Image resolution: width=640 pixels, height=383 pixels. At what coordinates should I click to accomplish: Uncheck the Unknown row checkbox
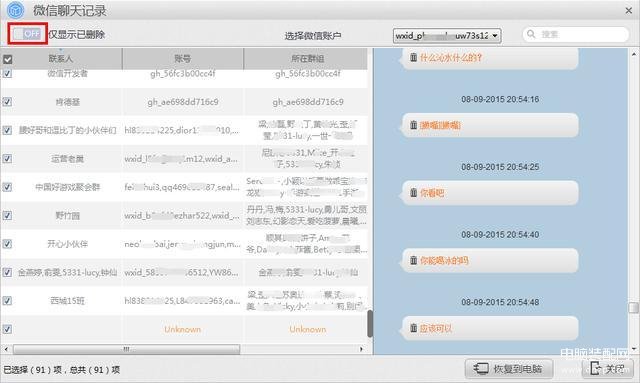pos(7,329)
